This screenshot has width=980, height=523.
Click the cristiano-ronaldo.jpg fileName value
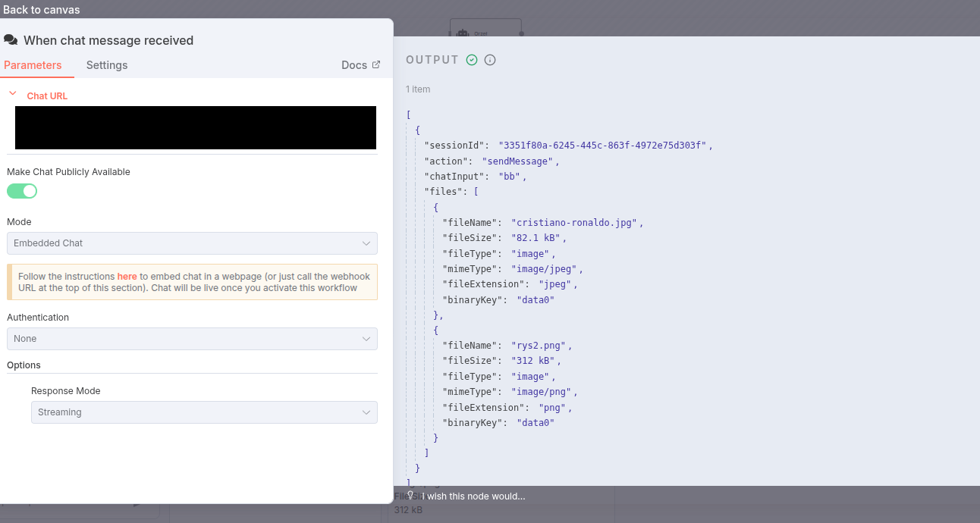pos(576,223)
